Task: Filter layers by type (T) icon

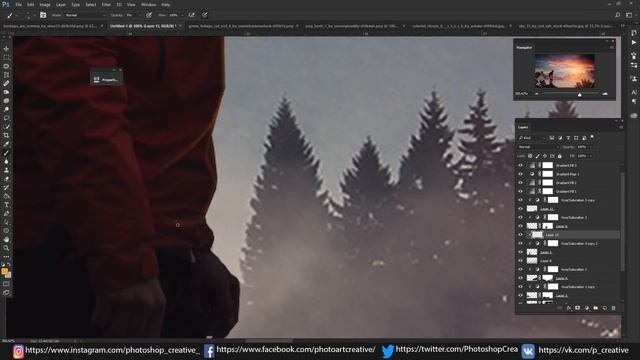Action: (568, 138)
